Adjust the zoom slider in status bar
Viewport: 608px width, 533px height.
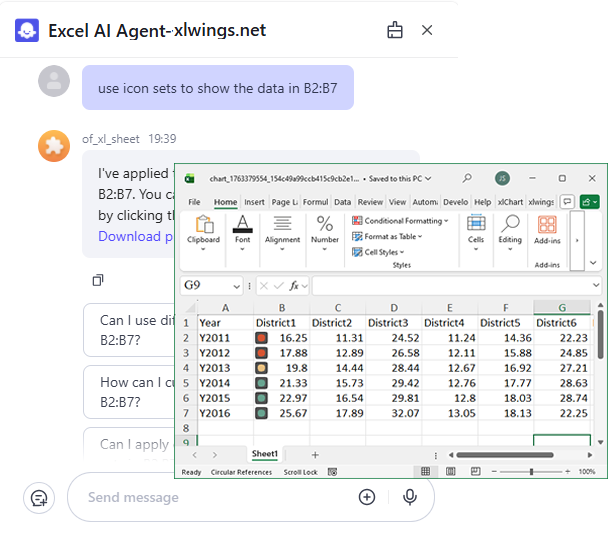pos(531,472)
